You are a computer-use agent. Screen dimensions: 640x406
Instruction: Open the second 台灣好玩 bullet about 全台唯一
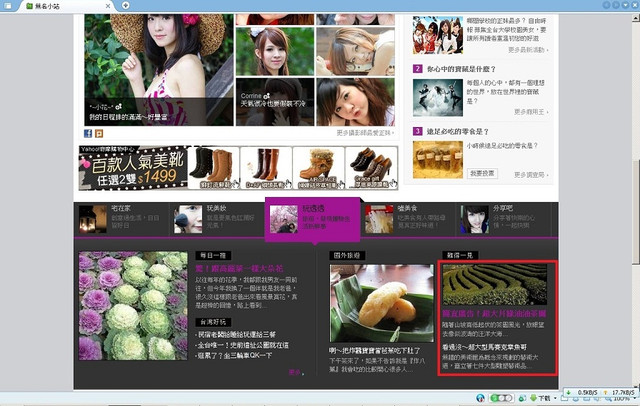[242, 345]
